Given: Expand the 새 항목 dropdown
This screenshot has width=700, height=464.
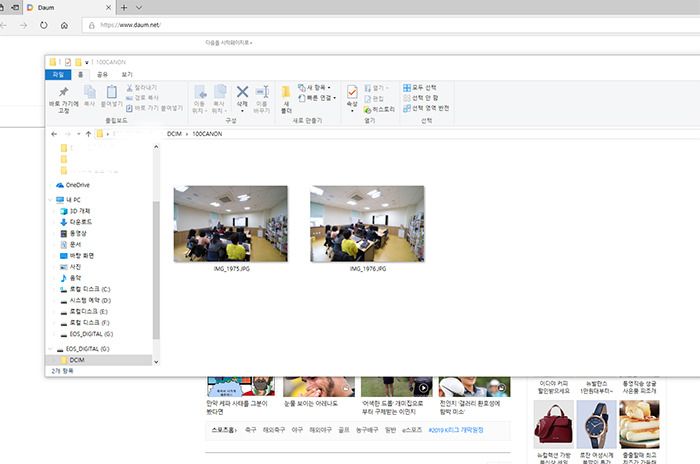Looking at the screenshot, I should tap(314, 88).
